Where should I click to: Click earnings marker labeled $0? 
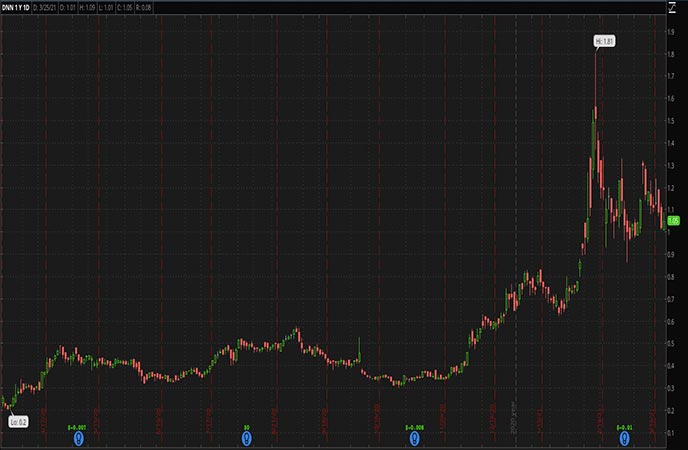247,438
